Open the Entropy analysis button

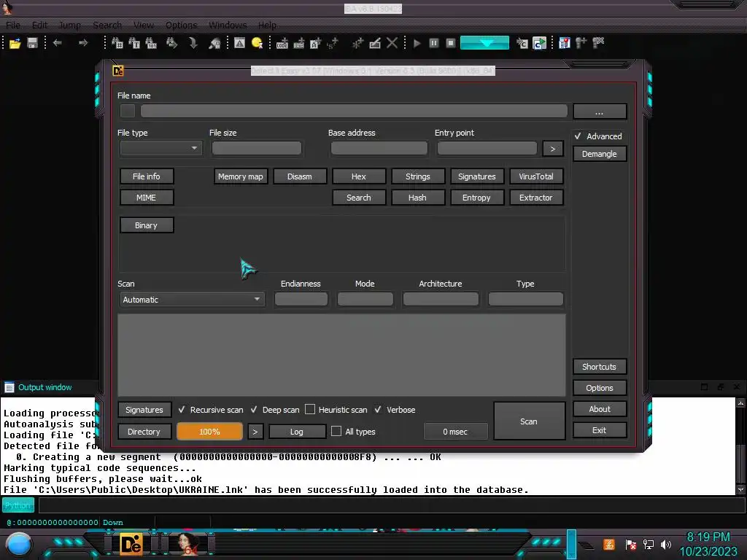click(x=476, y=198)
